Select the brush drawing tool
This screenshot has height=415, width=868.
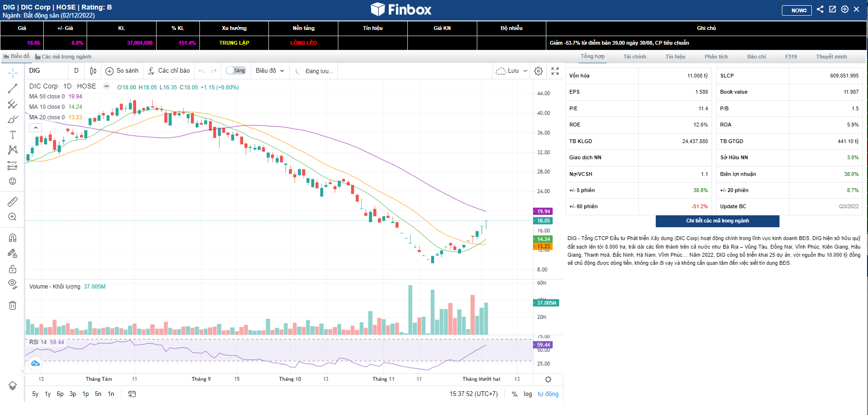pos(13,119)
